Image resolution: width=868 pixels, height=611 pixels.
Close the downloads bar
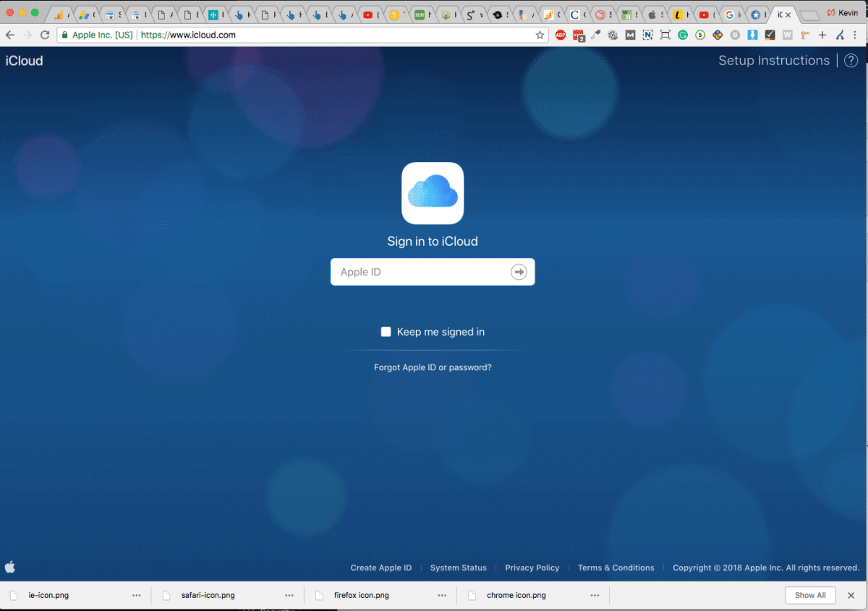pyautogui.click(x=851, y=595)
